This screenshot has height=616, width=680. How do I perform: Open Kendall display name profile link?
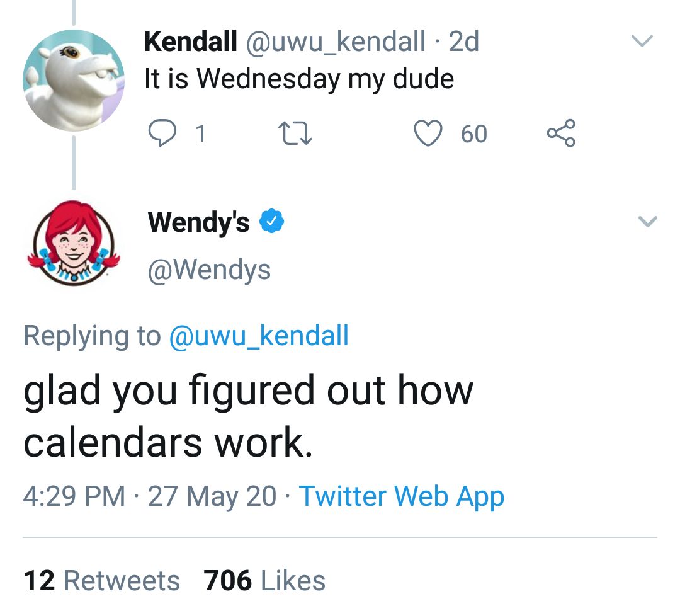pyautogui.click(x=191, y=42)
